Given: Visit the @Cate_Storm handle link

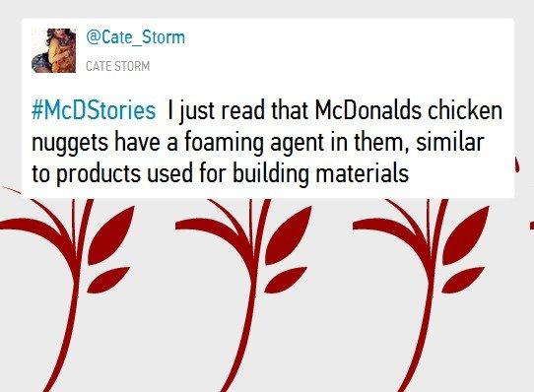Looking at the screenshot, I should 136,37.
